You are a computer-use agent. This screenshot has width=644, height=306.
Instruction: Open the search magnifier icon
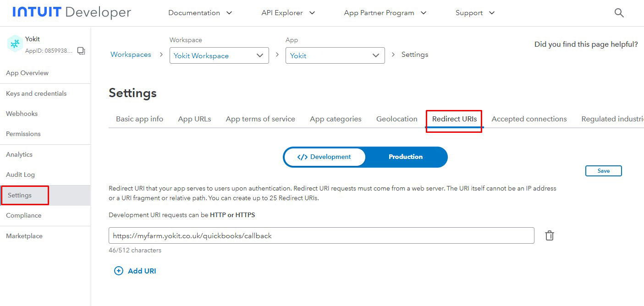[x=619, y=13]
